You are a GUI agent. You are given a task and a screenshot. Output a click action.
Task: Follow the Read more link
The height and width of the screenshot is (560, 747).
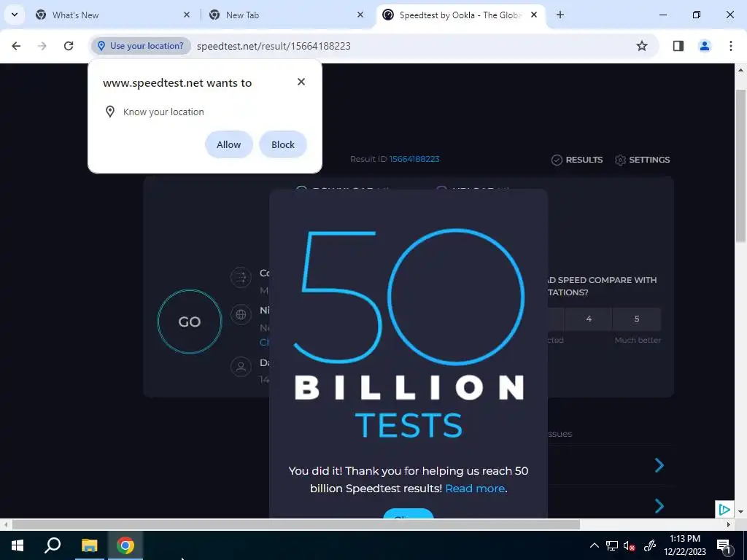[x=475, y=489]
